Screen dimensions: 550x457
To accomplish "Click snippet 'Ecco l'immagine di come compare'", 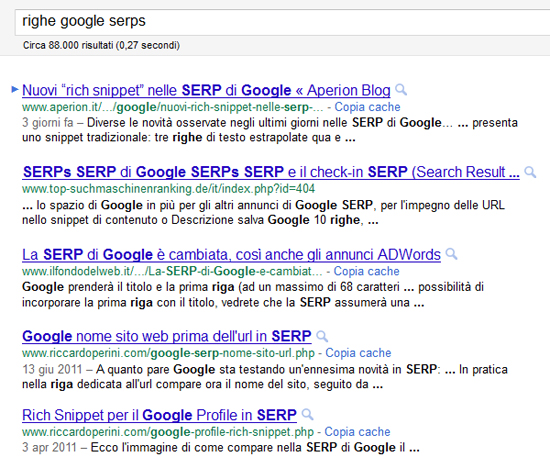I will (181, 448).
